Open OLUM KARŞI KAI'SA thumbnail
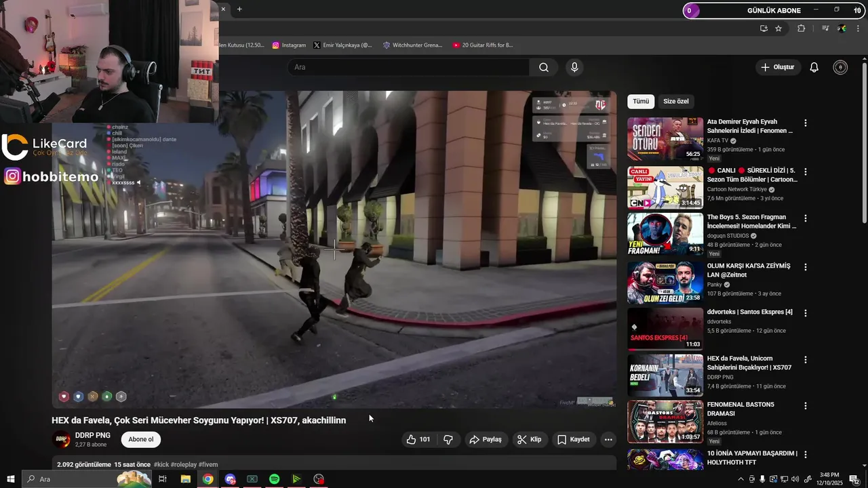 pos(665,283)
